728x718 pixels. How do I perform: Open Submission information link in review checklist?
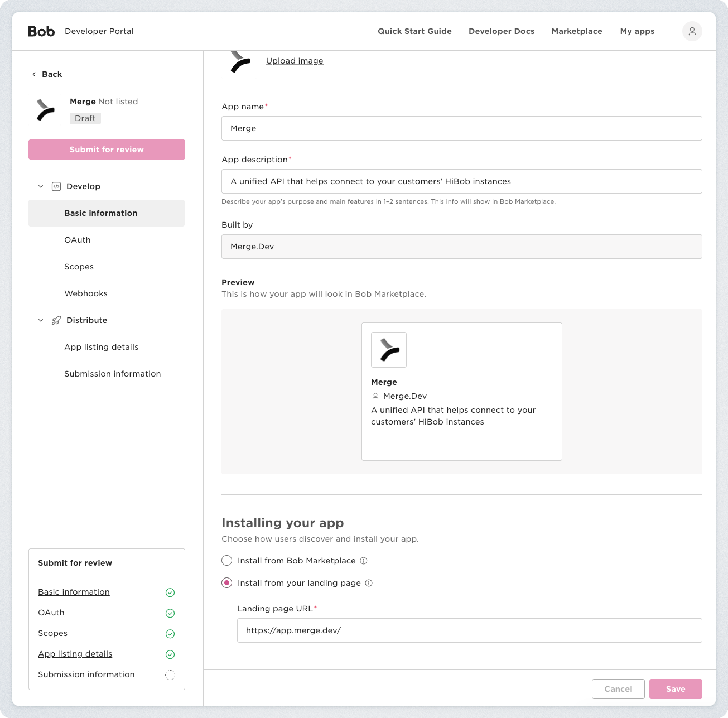click(86, 674)
